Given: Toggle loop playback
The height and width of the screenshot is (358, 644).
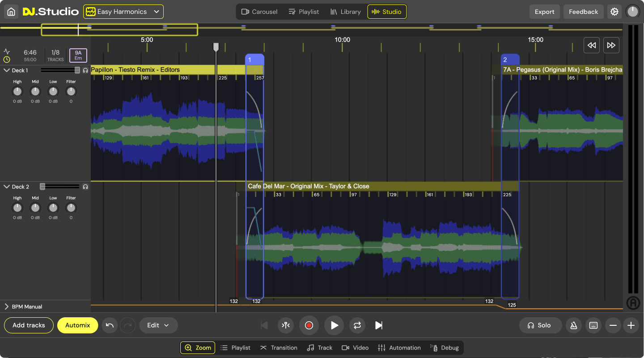Looking at the screenshot, I should tap(357, 325).
